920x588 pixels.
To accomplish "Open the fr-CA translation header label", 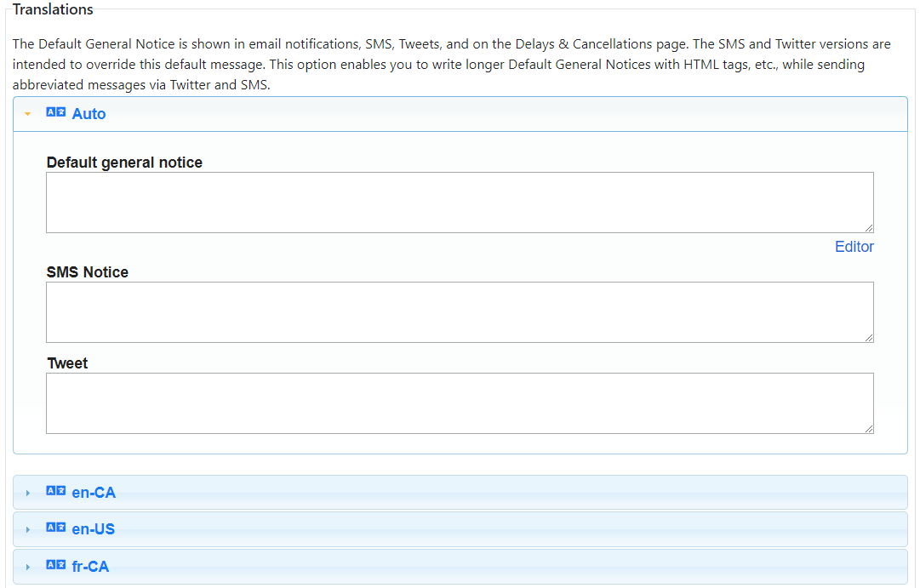I will tap(90, 567).
